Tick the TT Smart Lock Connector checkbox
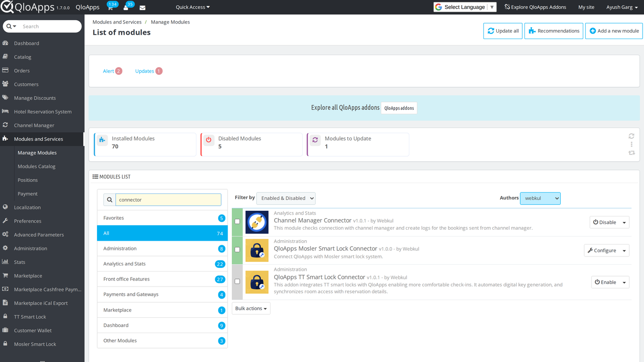The width and height of the screenshot is (644, 362). pyautogui.click(x=237, y=281)
